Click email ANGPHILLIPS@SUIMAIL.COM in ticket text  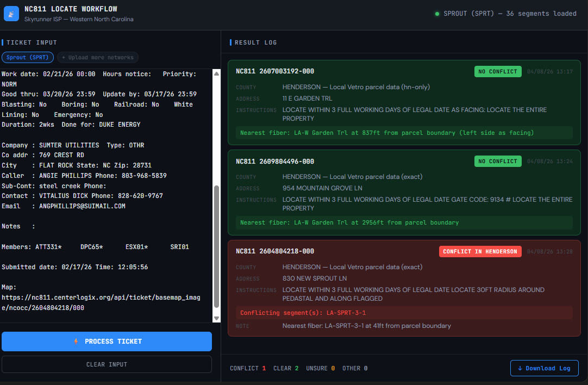[82, 206]
